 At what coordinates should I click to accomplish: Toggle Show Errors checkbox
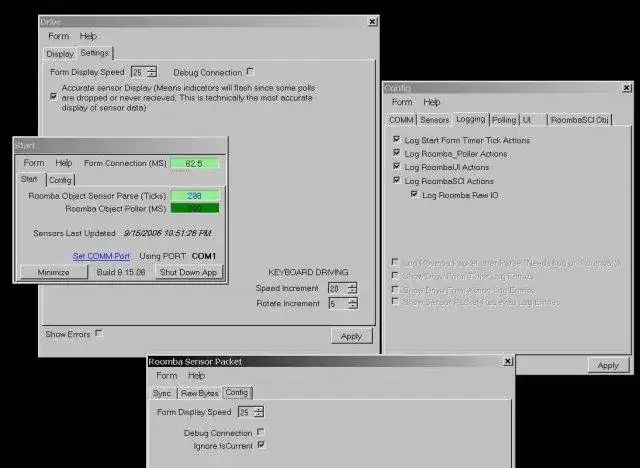tap(99, 333)
